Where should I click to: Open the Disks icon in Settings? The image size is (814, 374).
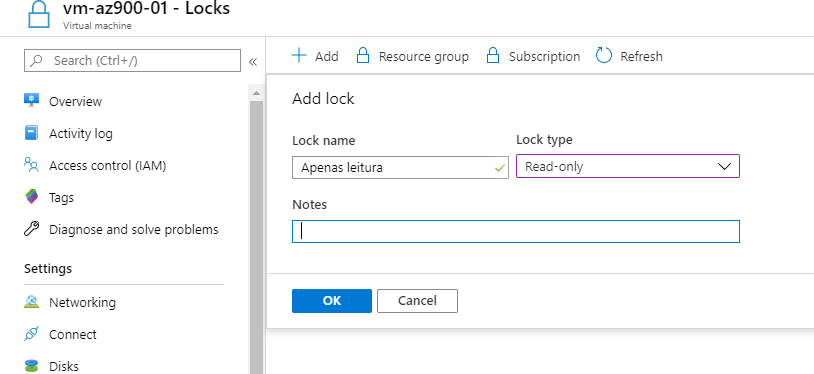click(32, 366)
